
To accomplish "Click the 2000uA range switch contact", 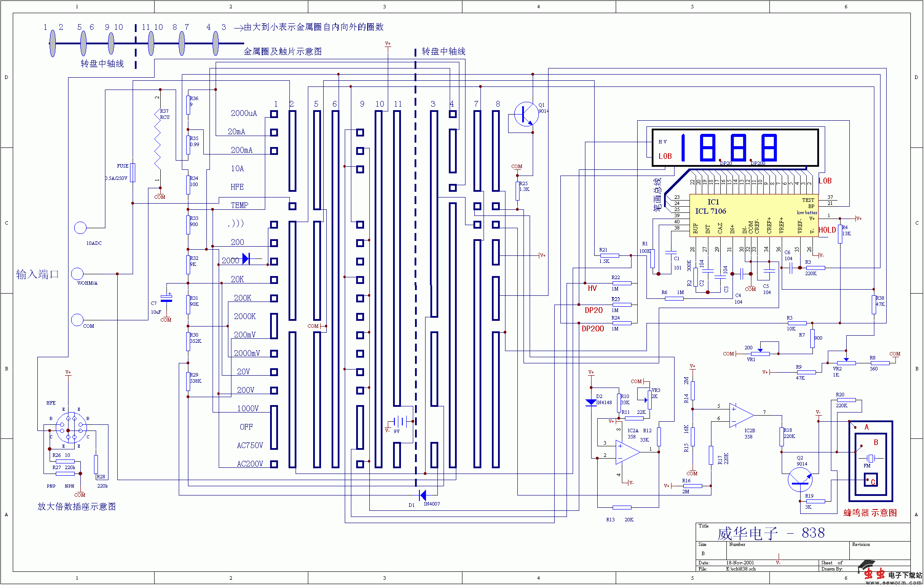I will click(274, 114).
